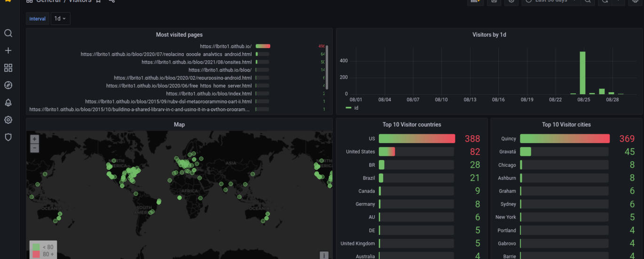Click the 369 value for Quincy
Screen dimensions: 644x259
(x=627, y=138)
